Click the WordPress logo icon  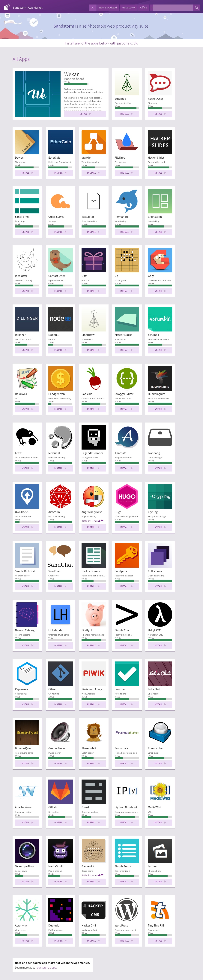(x=127, y=910)
